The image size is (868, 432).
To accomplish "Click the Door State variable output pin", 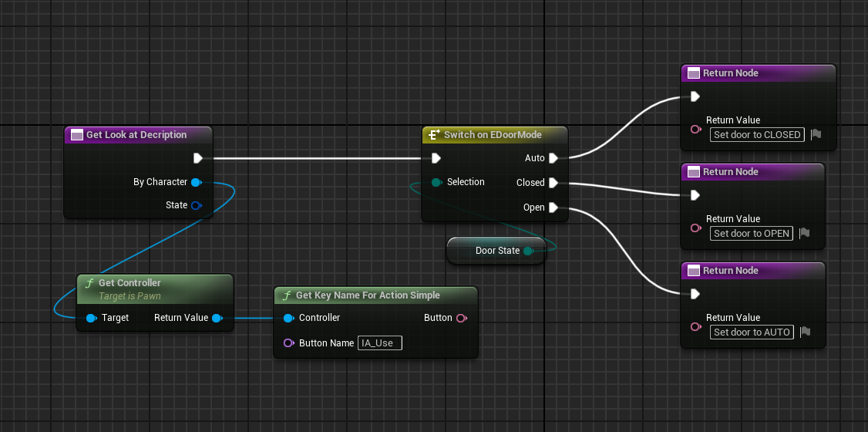I will 528,251.
